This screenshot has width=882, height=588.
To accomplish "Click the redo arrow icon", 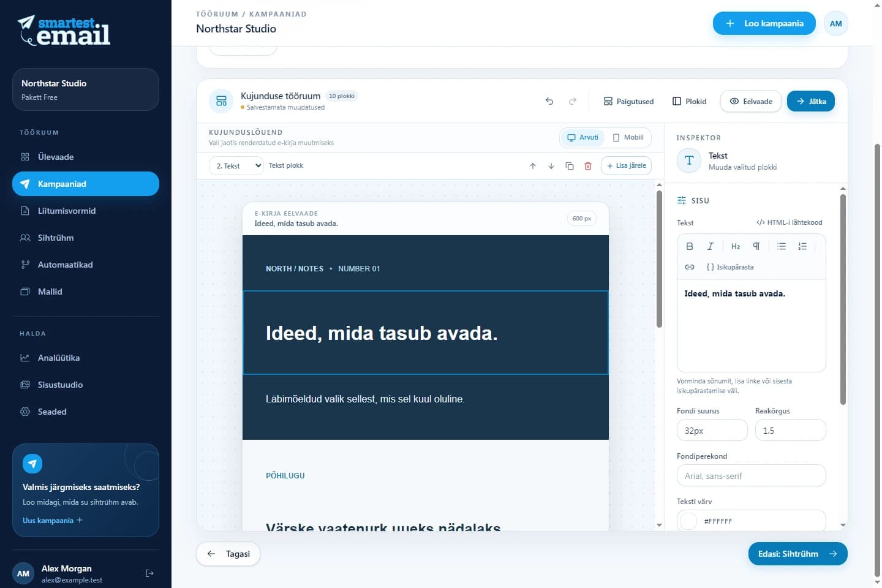I will [x=573, y=101].
